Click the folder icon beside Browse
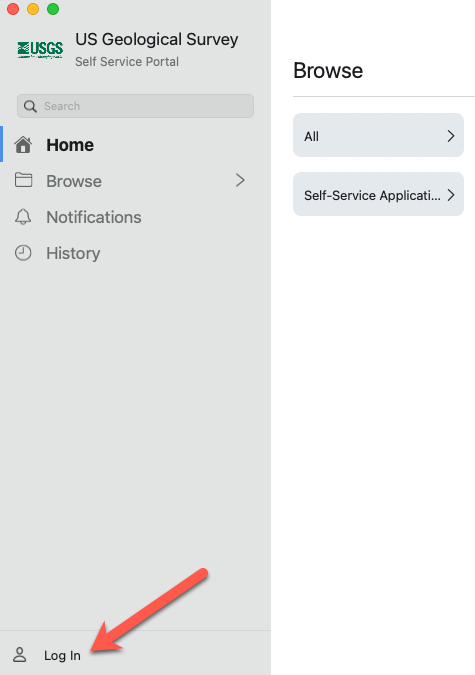 click(x=23, y=180)
